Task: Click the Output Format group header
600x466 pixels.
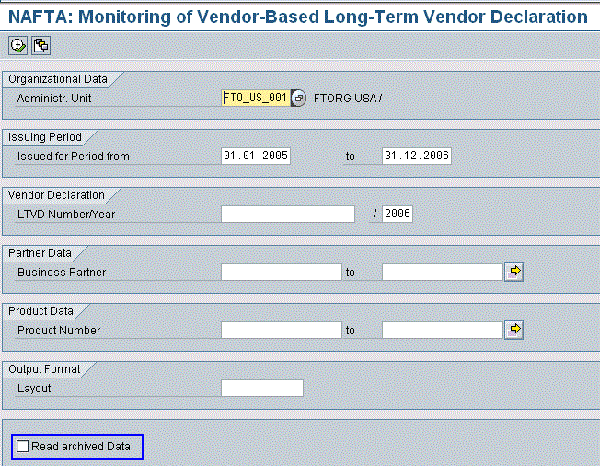Action: [x=44, y=369]
